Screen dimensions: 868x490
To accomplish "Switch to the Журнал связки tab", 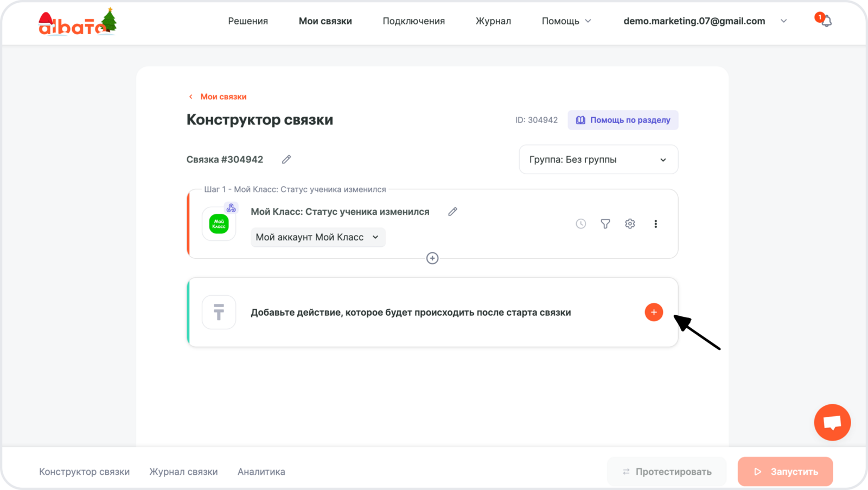I will coord(183,472).
